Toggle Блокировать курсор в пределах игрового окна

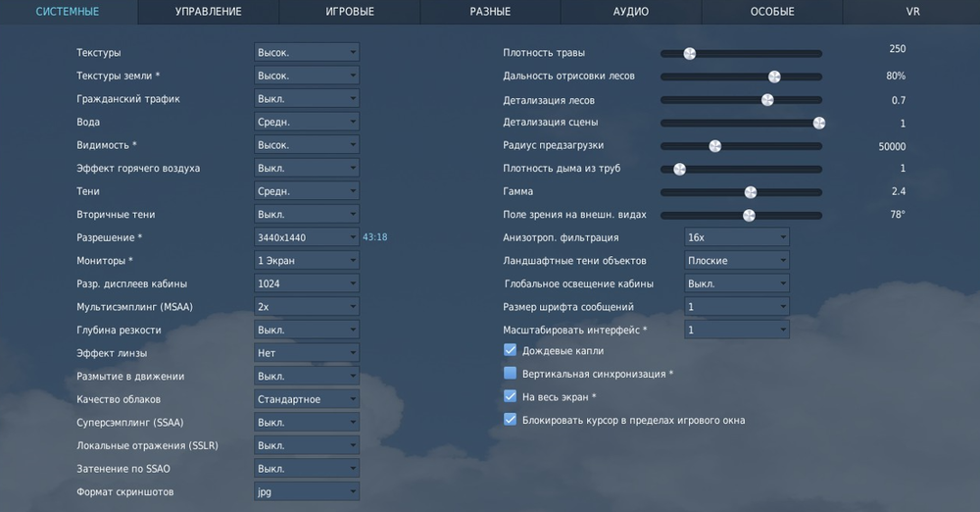click(510, 420)
